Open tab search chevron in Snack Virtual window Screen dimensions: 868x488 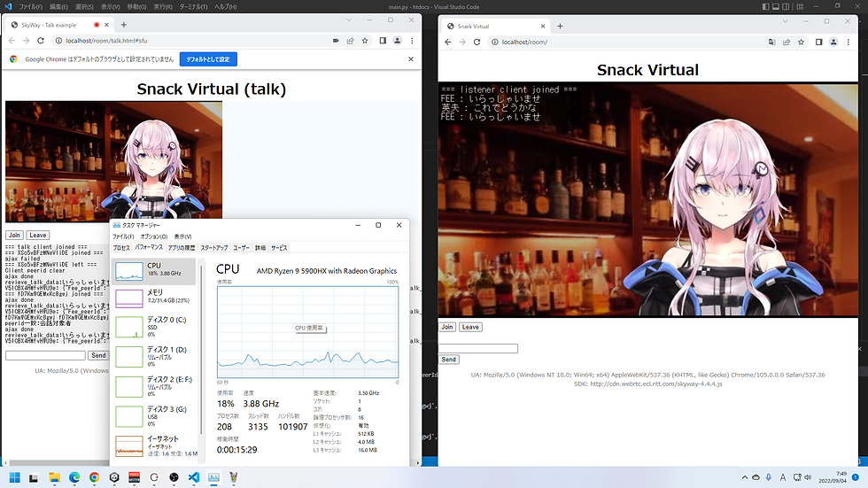click(785, 21)
